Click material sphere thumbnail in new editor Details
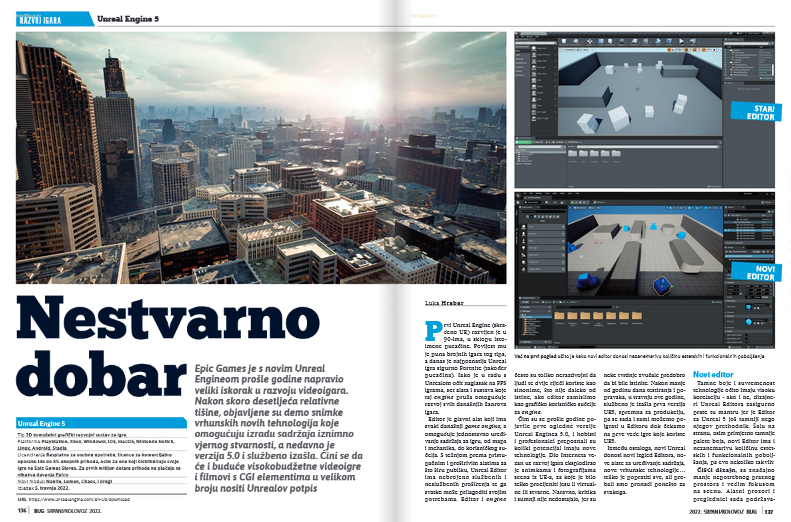This screenshot has height=522, width=791. [x=748, y=322]
